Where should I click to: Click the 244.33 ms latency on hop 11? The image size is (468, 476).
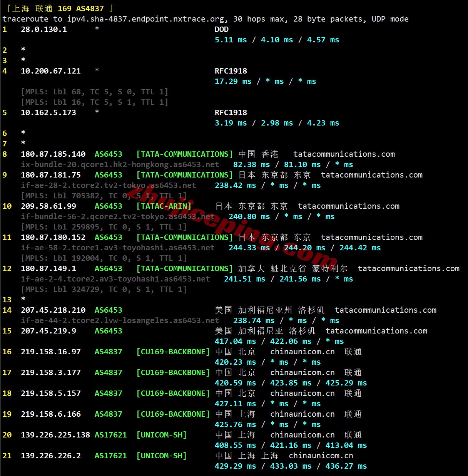[x=249, y=248]
